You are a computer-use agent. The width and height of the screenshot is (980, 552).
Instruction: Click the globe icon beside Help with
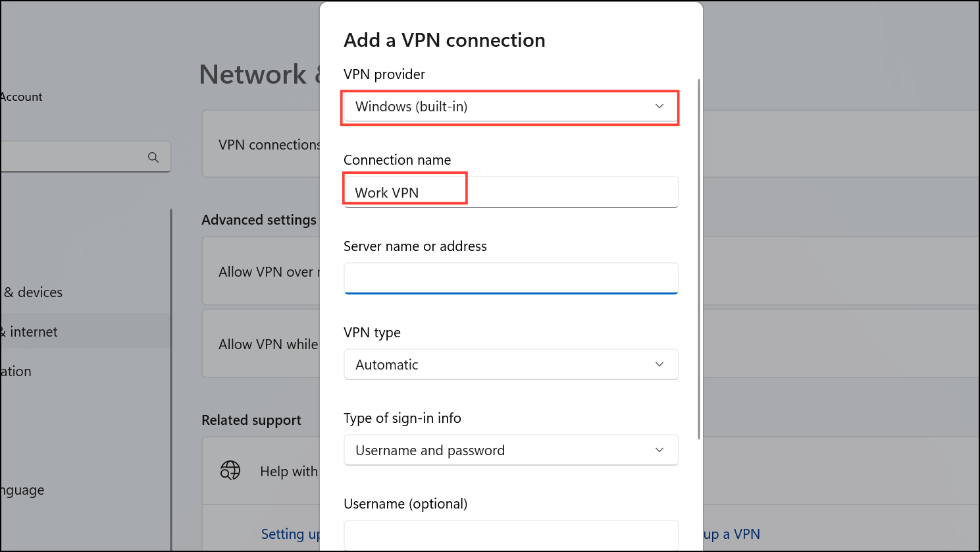[x=230, y=470]
